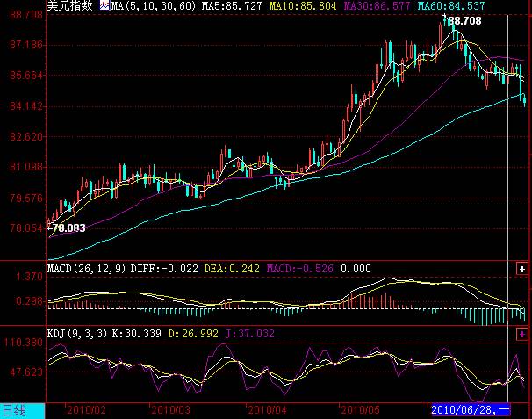
Task: Click the K:30.339 value
Action: pos(137,334)
